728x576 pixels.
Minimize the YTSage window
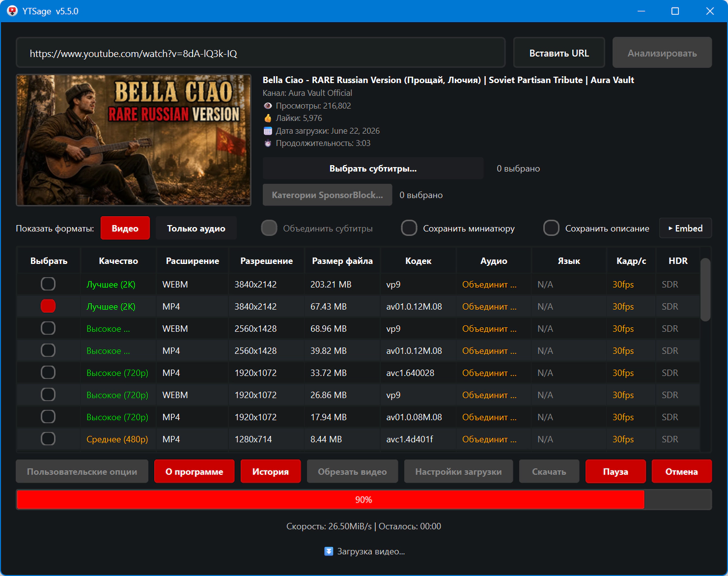(x=641, y=11)
